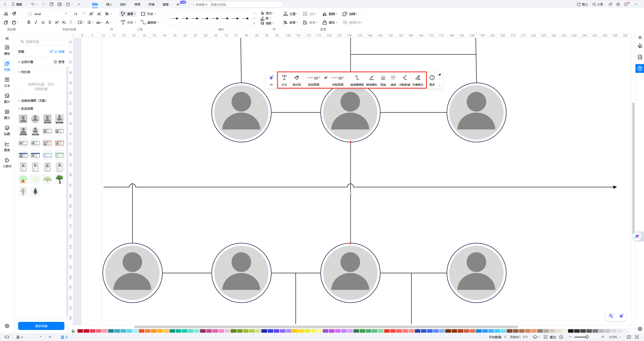Click the line color pencil icon
The width and height of the screenshot is (644, 341).
pos(371,78)
